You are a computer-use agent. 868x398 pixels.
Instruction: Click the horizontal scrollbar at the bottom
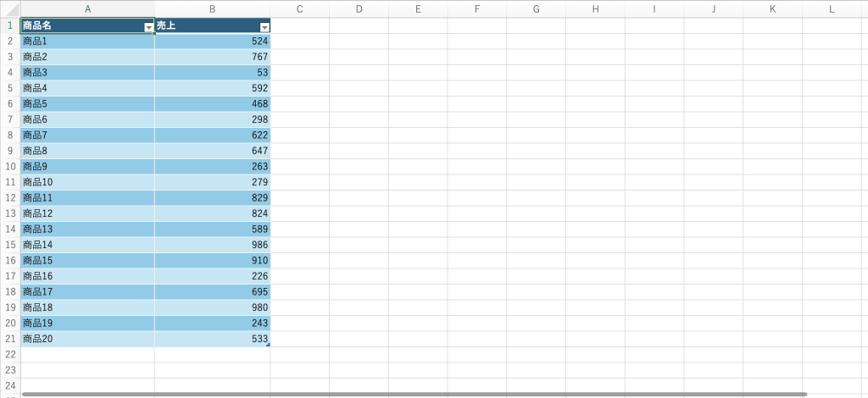click(x=414, y=394)
